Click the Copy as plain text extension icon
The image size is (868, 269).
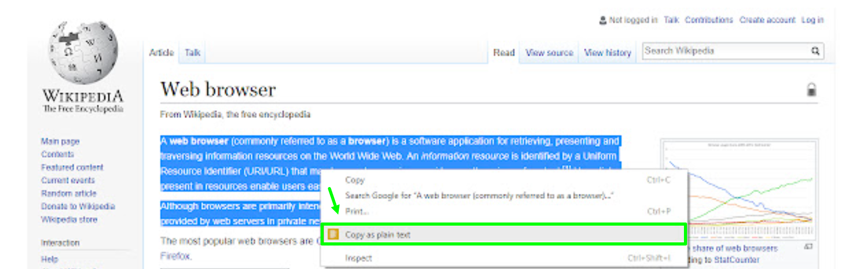333,235
